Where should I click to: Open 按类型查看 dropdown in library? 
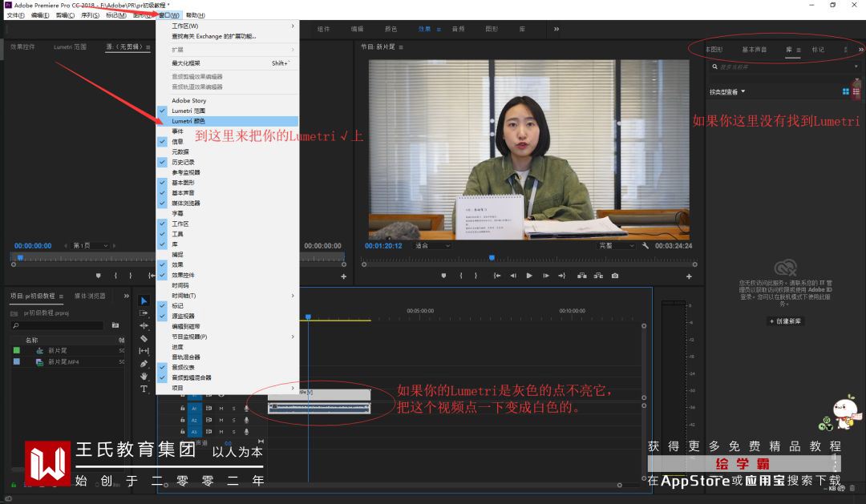[x=726, y=91]
